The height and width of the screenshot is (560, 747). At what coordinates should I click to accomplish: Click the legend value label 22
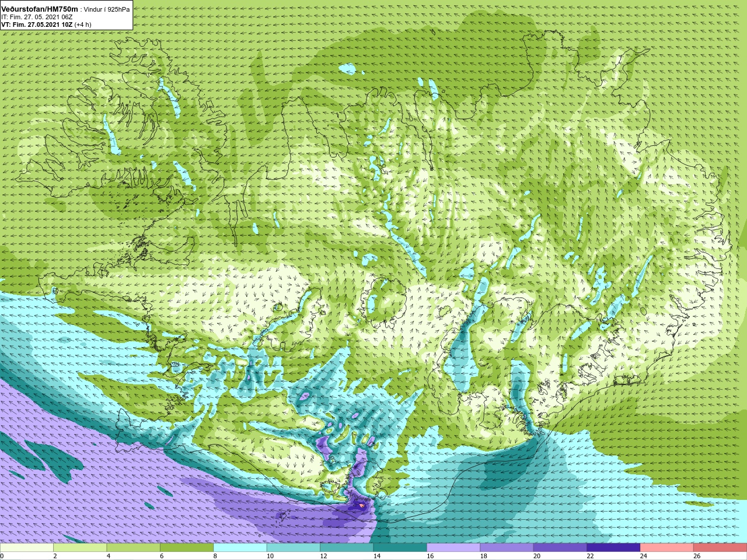(x=590, y=556)
